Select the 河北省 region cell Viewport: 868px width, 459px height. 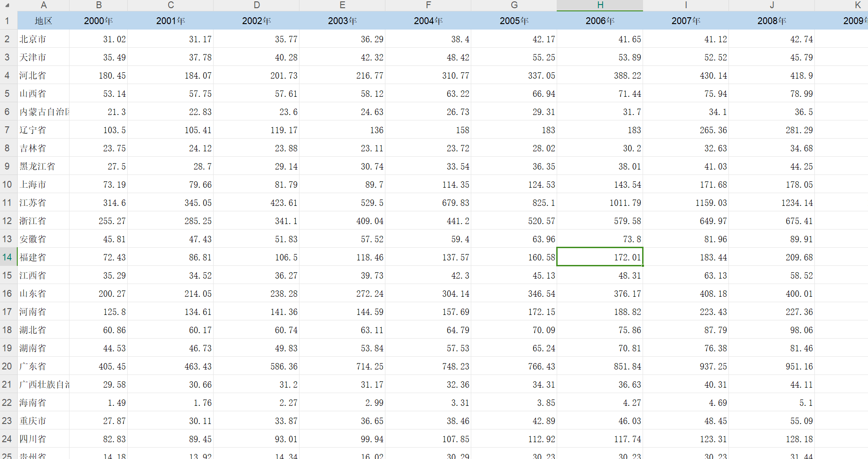[x=44, y=75]
